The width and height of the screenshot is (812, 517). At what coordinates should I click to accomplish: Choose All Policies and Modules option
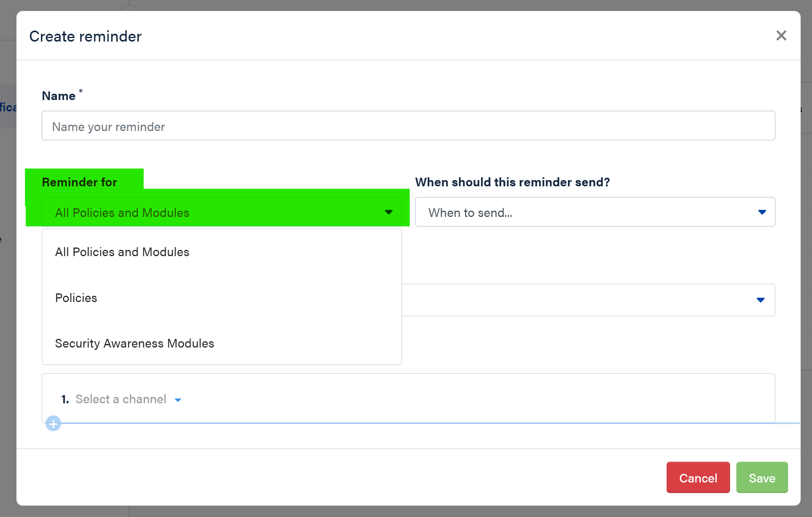click(122, 252)
